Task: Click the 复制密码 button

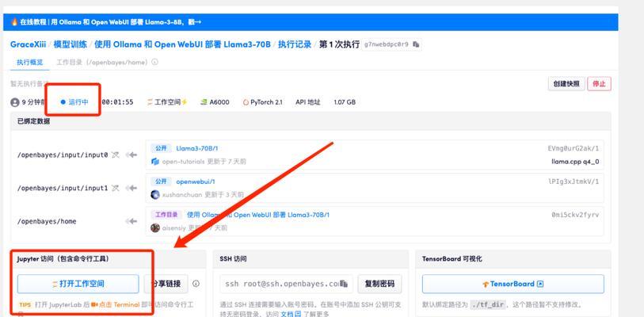Action: point(379,284)
